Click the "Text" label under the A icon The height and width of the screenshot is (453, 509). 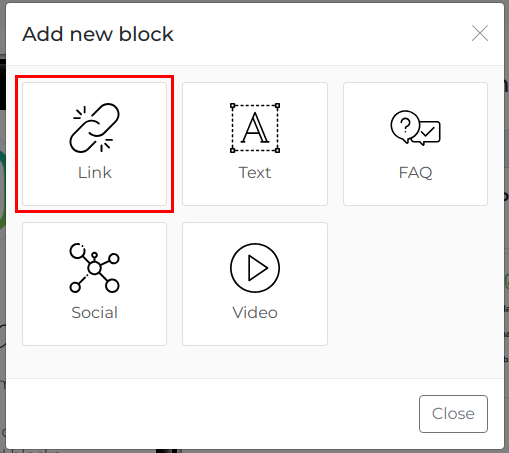point(255,173)
